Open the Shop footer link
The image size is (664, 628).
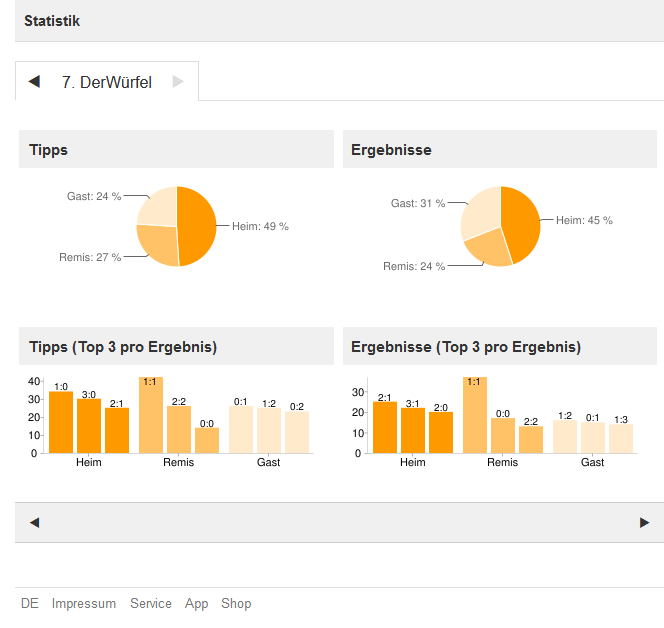tap(236, 603)
